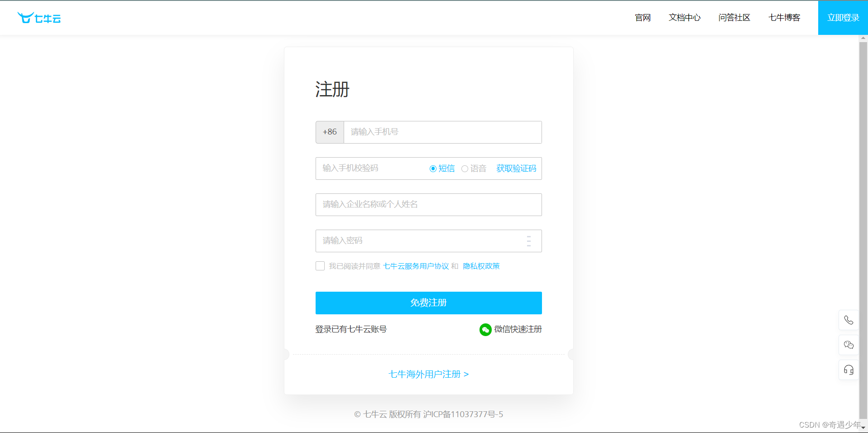
Task: Open 七牛博客 in top navigation
Action: click(784, 18)
